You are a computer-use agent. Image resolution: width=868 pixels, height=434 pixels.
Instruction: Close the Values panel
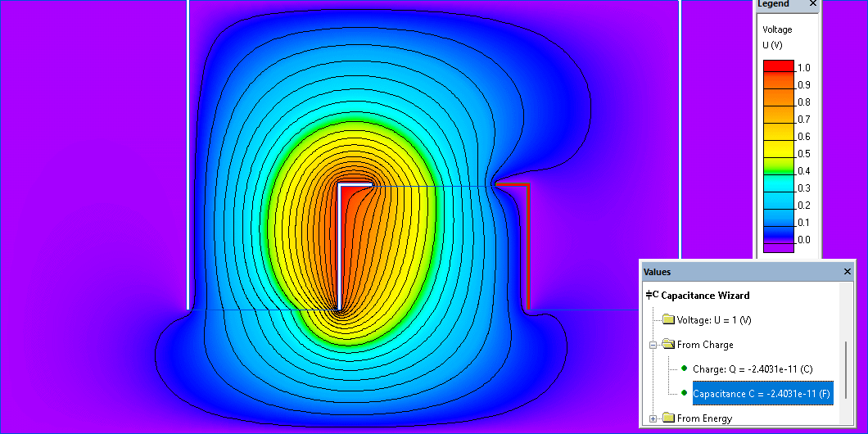847,271
